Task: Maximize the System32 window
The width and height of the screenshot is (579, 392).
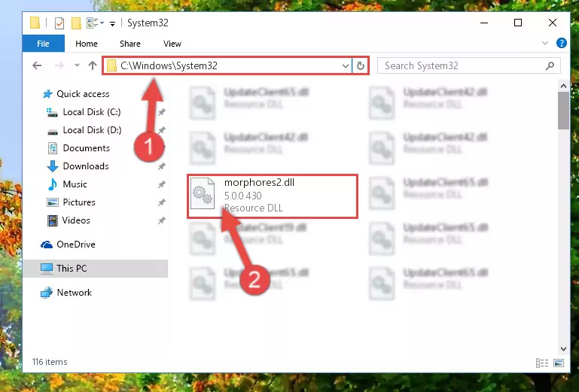Action: (x=518, y=23)
